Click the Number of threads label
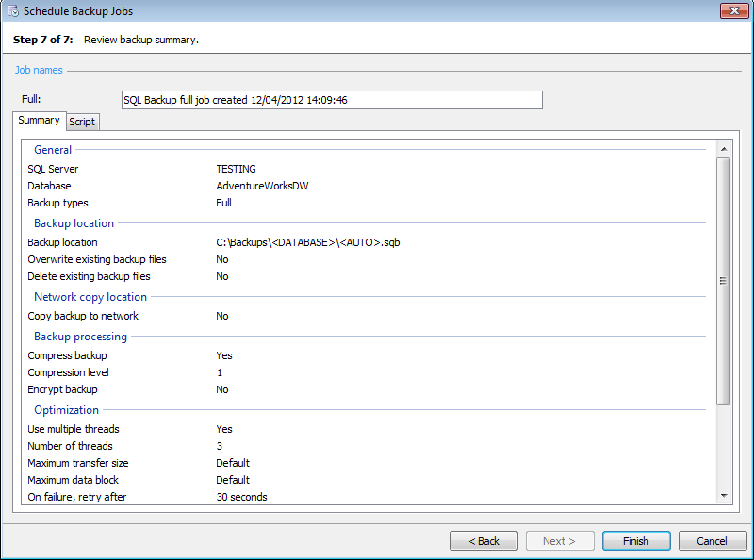The image size is (754, 560). click(70, 446)
